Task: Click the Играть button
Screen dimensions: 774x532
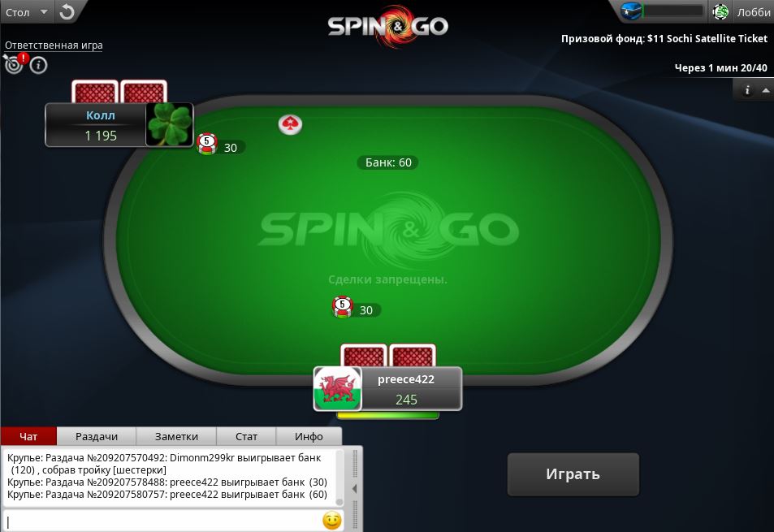Action: pos(573,474)
